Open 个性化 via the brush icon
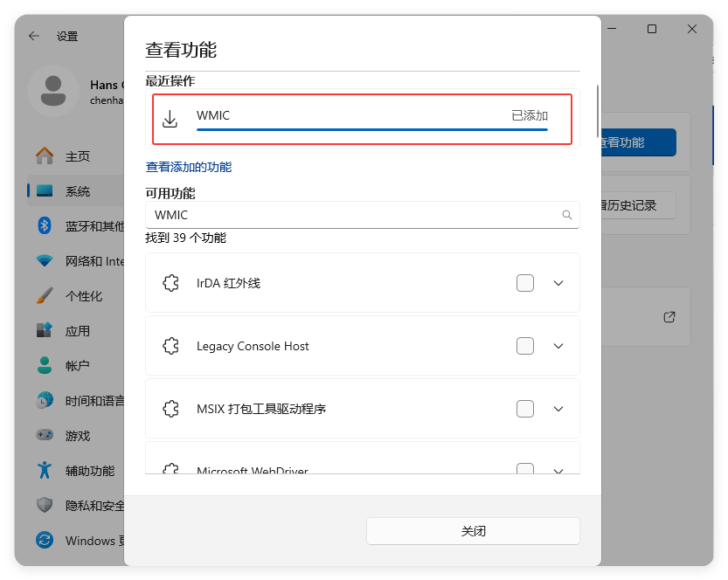The image size is (728, 580). 45,295
